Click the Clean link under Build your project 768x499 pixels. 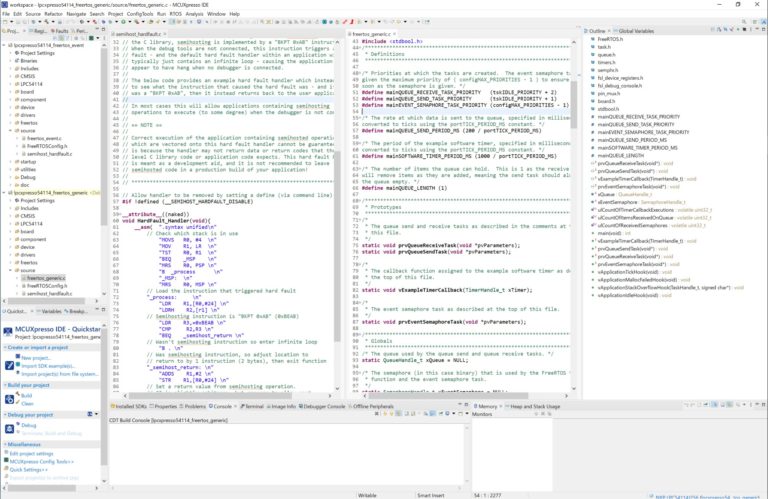tap(27, 402)
